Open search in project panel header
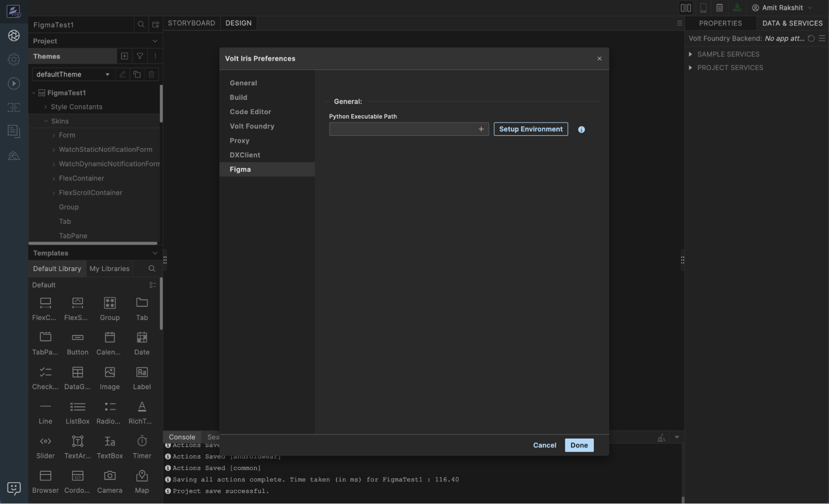The image size is (829, 504). click(x=141, y=24)
